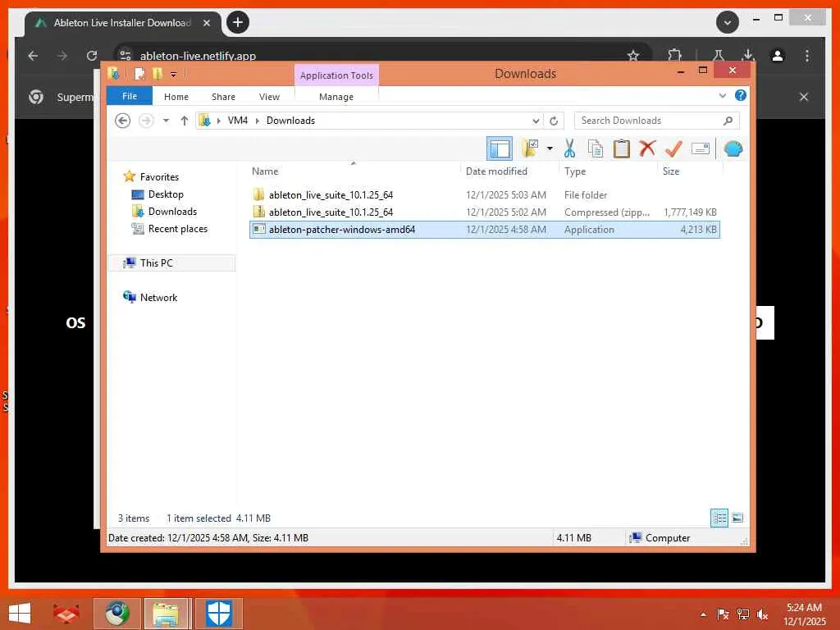The height and width of the screenshot is (630, 840).
Task: Open the Windows Defender shield taskbar icon
Action: [218, 614]
